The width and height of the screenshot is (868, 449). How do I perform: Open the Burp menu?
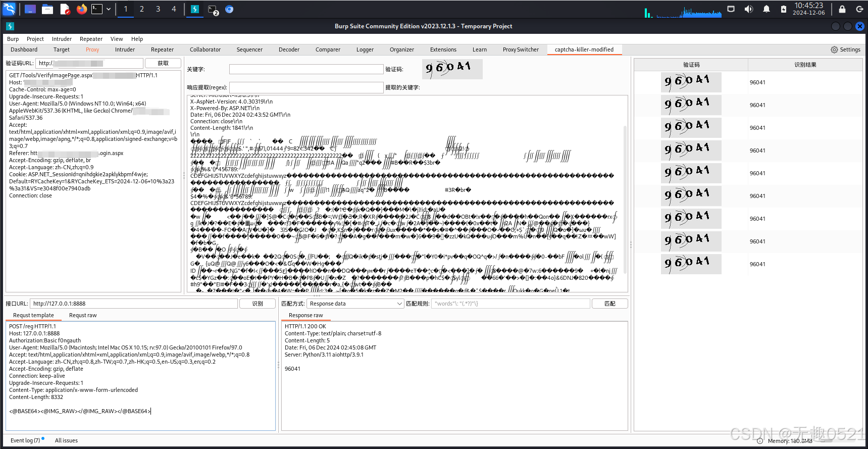coord(13,39)
